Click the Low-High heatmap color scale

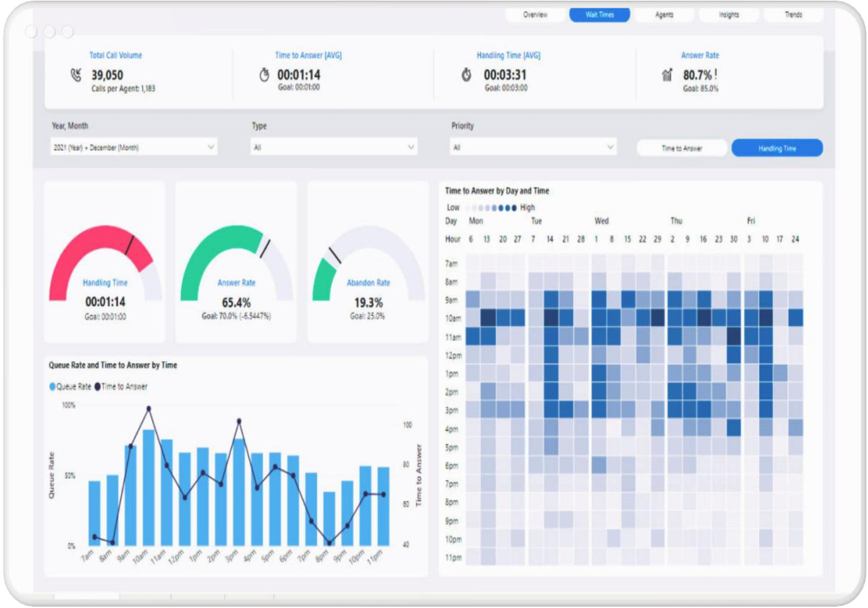[x=491, y=208]
